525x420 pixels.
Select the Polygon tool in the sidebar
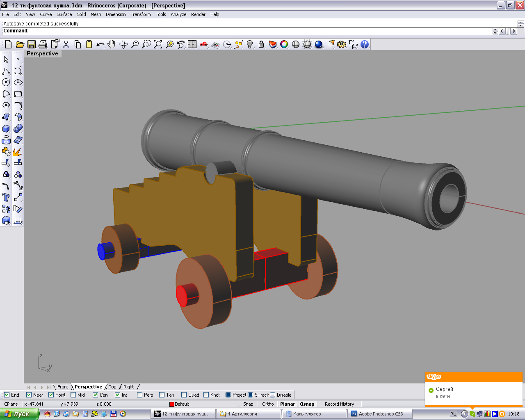pyautogui.click(x=6, y=105)
